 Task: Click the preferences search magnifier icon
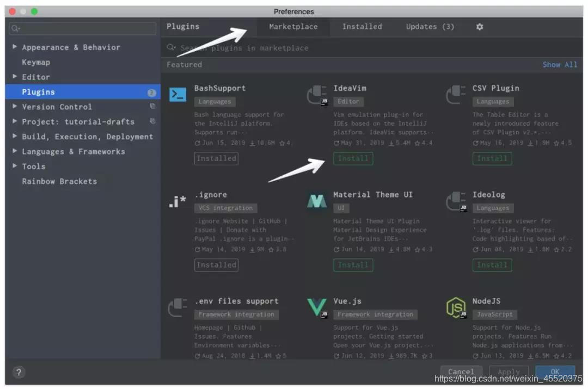pos(15,28)
